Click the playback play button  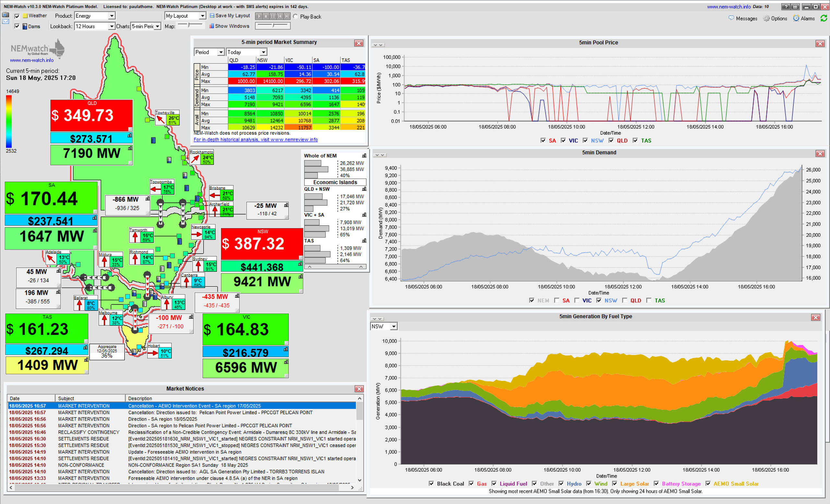point(259,16)
